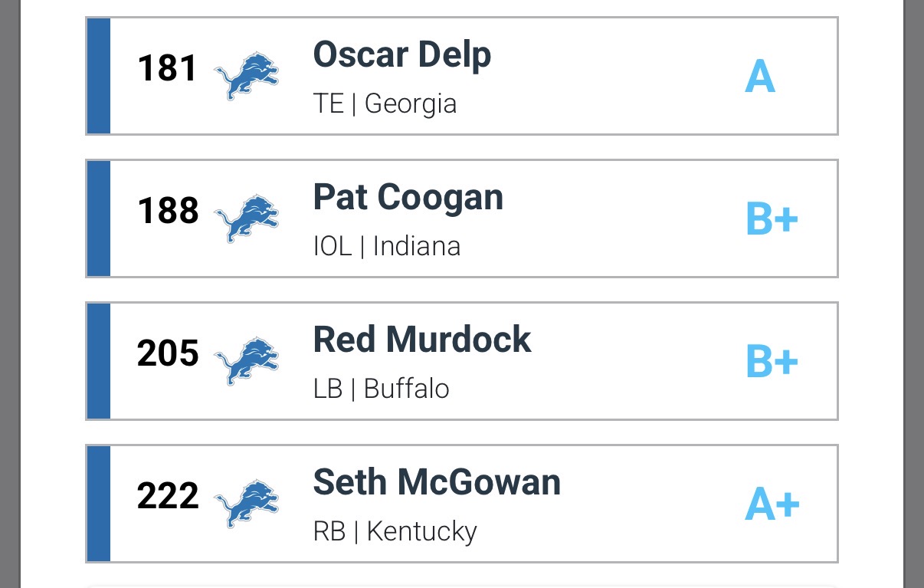Tap the B+ grade on Pat Coogan's card
This screenshot has width=924, height=588.
(772, 220)
